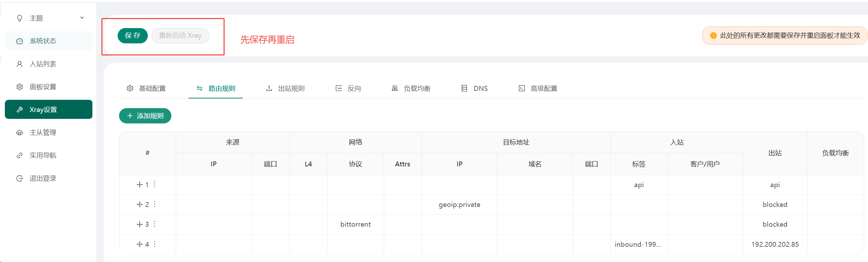Viewport: 868px width, 262px height.
Task: Open 面板设置 in the sidebar
Action: click(48, 87)
